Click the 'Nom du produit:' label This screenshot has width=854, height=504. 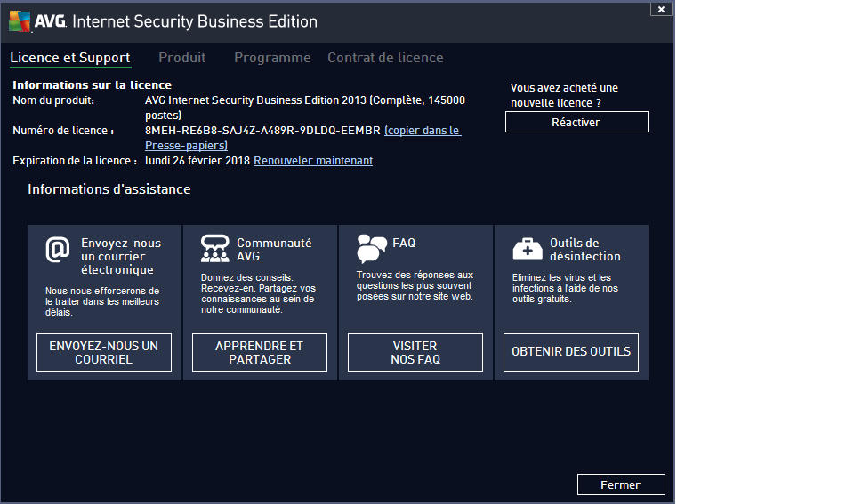point(53,100)
